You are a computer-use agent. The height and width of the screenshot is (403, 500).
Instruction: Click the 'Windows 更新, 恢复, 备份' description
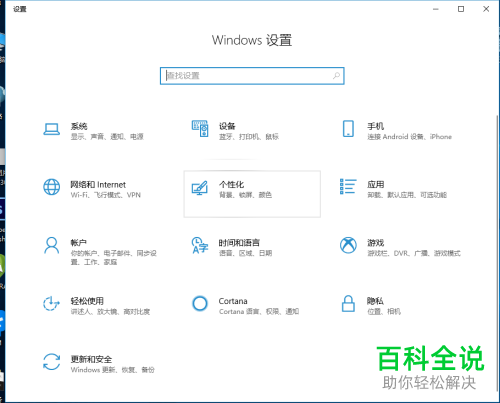[x=113, y=370]
